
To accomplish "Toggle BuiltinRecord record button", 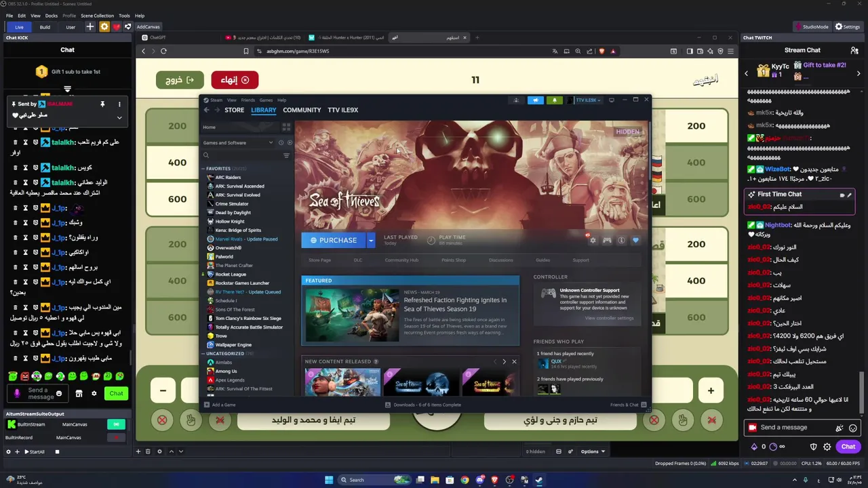I will point(116,438).
